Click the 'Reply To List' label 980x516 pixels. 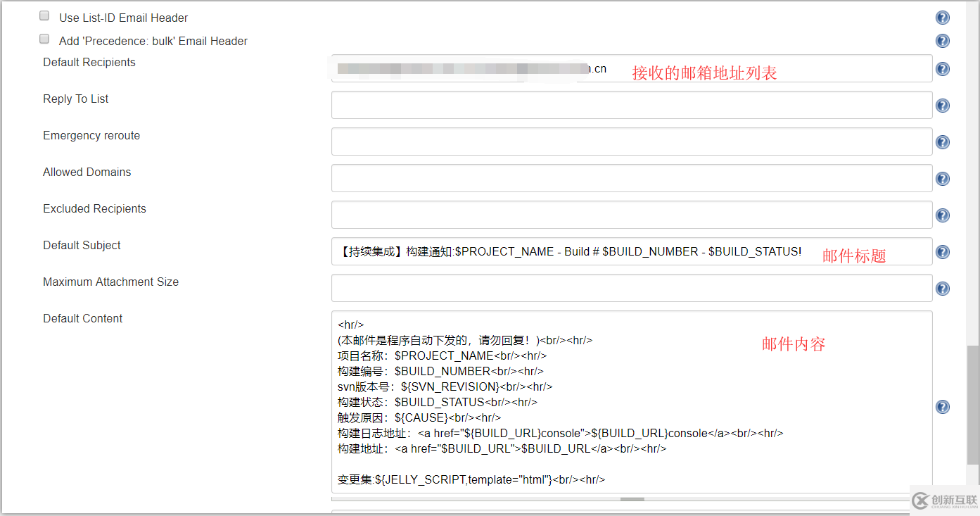(76, 99)
